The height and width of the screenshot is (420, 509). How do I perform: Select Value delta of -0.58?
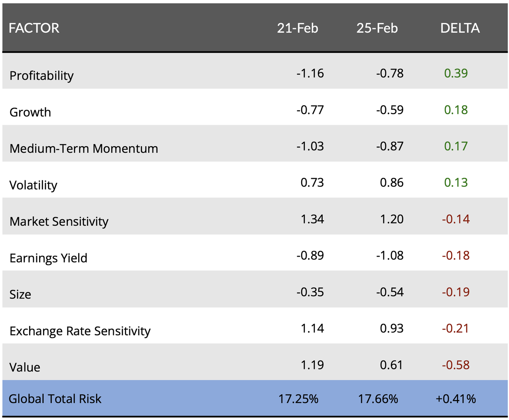[456, 365]
